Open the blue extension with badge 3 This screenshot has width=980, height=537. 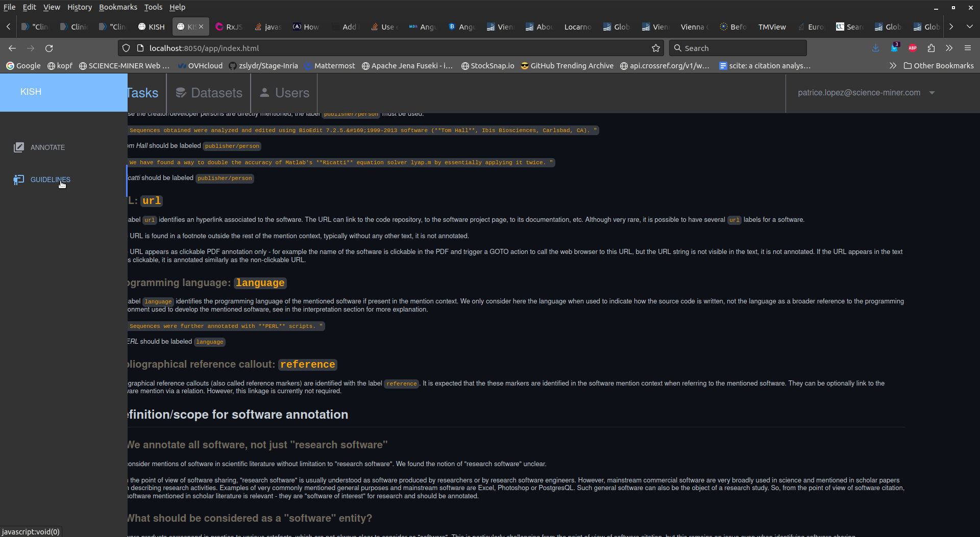[x=894, y=48]
